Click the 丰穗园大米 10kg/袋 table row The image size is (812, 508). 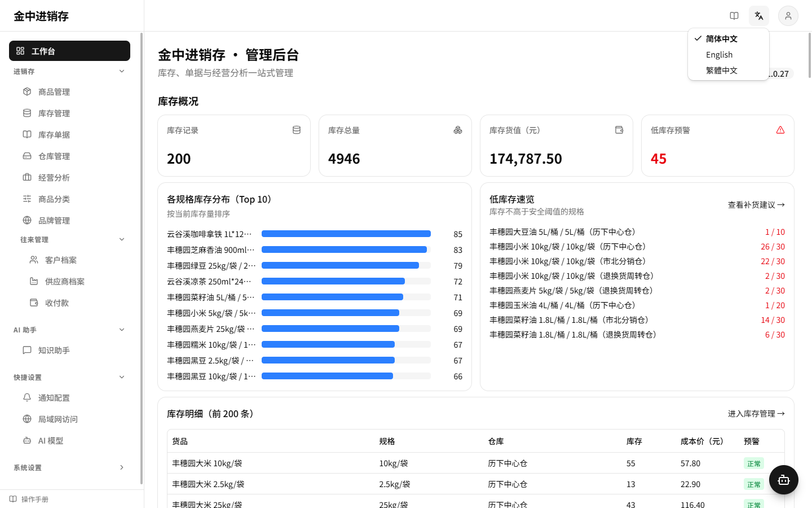(476, 463)
